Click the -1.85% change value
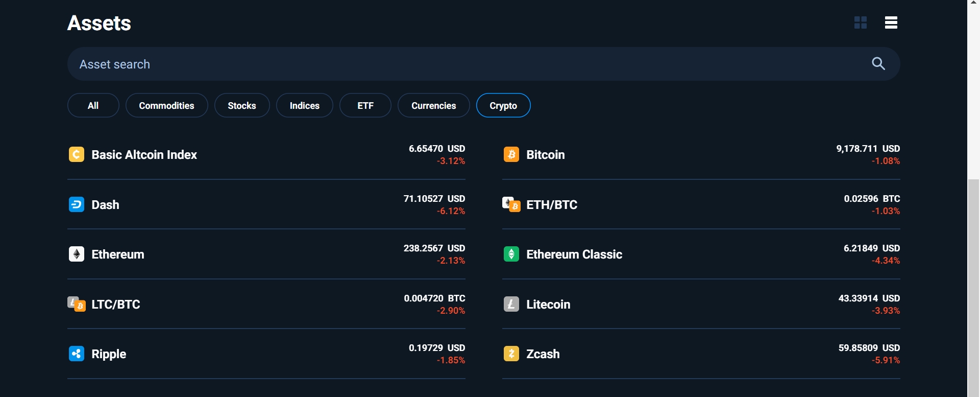 pos(451,360)
